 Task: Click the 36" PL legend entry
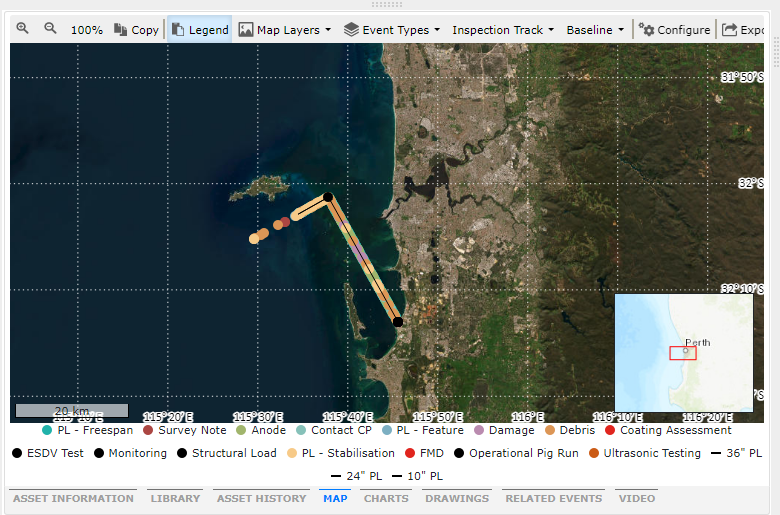[737, 453]
